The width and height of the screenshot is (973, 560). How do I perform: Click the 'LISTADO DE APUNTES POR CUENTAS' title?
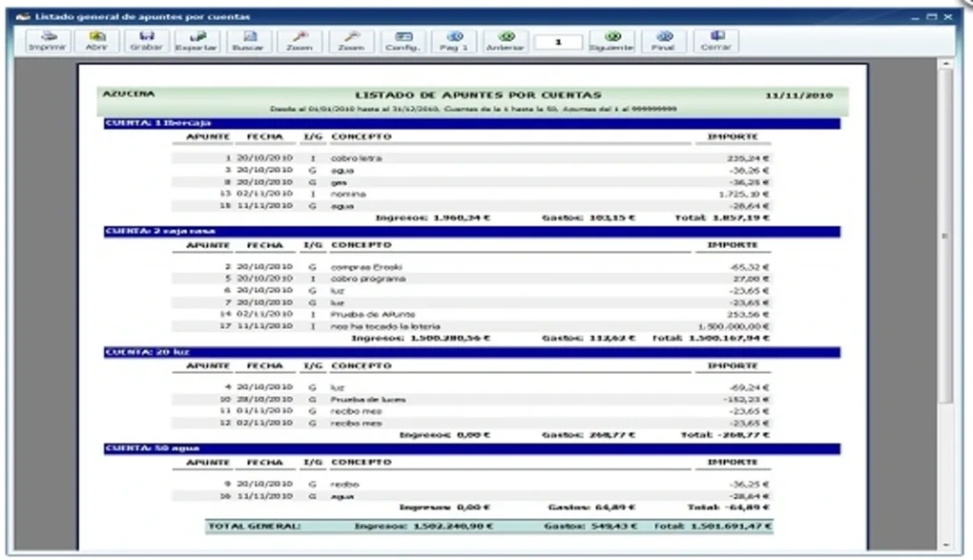pyautogui.click(x=478, y=95)
